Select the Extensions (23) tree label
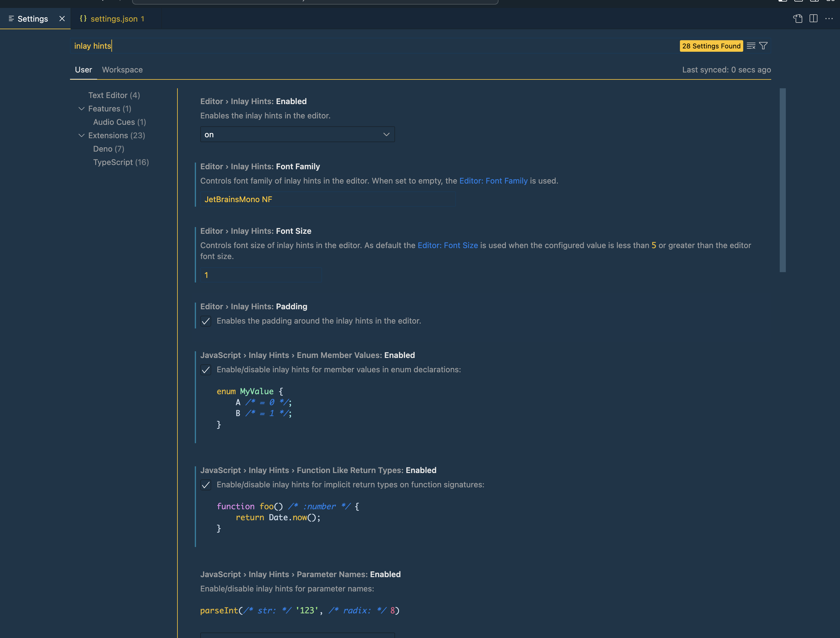This screenshot has height=638, width=840. pyautogui.click(x=117, y=135)
